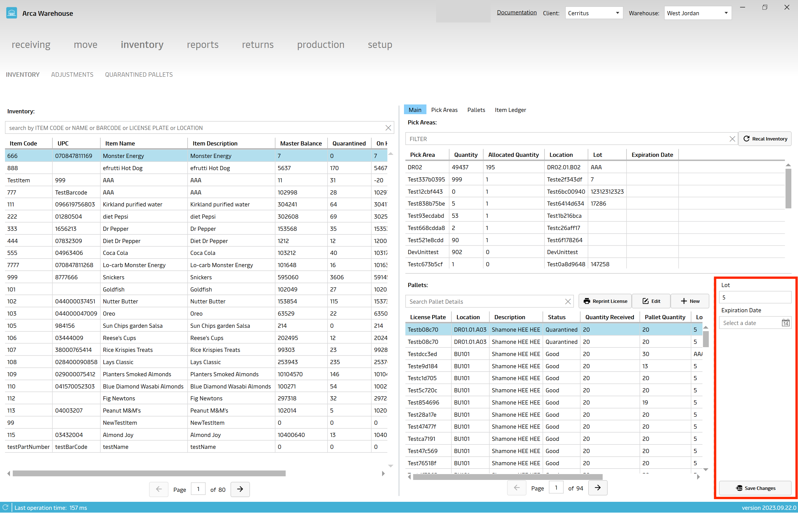Open the Warehouse dropdown showing West Jordan
The height and width of the screenshot is (532, 798).
pos(698,13)
